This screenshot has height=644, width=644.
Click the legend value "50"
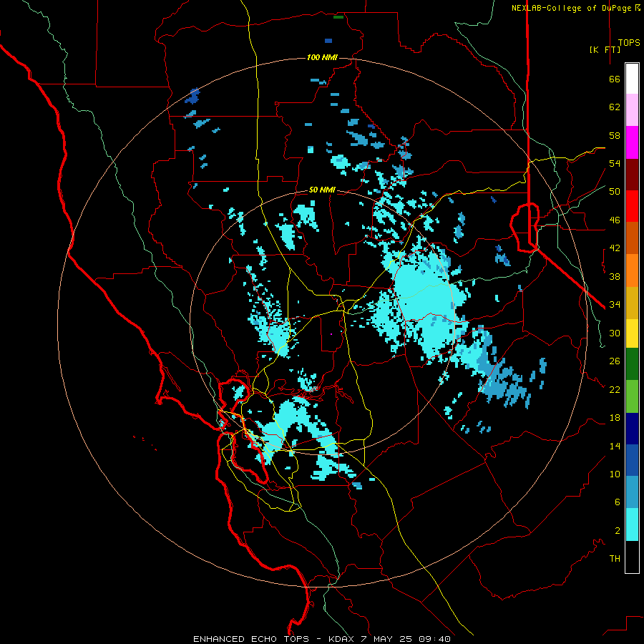tap(615, 192)
